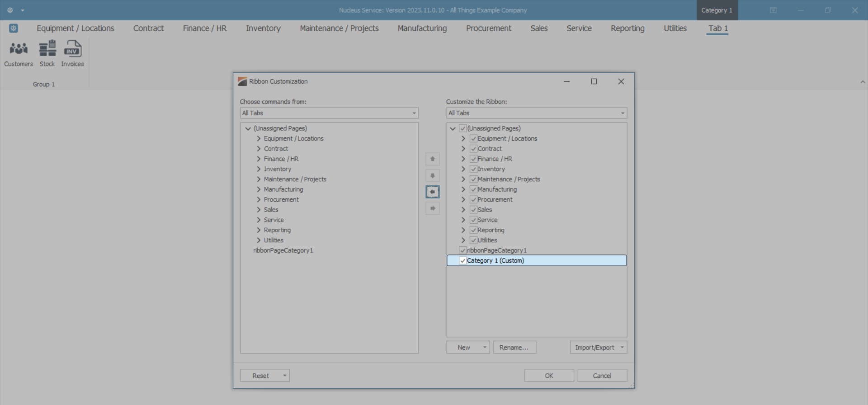Switch to the Inventory ribbon tab

[x=263, y=28]
